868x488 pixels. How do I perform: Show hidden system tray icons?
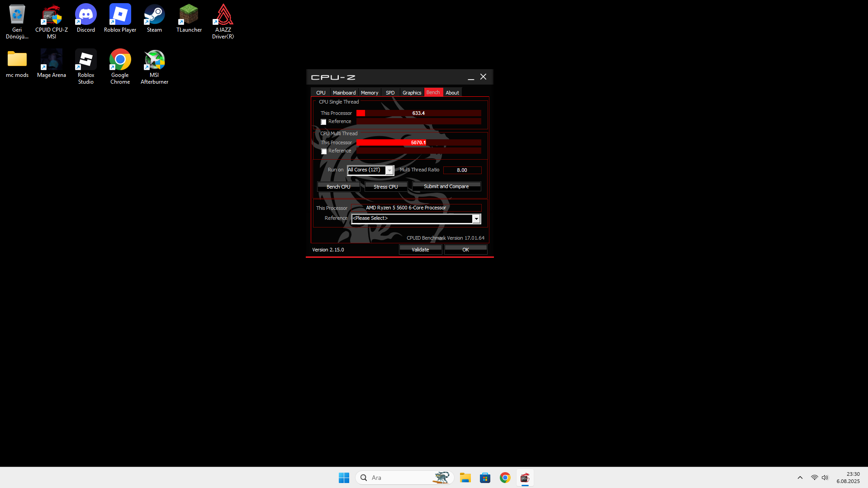800,478
